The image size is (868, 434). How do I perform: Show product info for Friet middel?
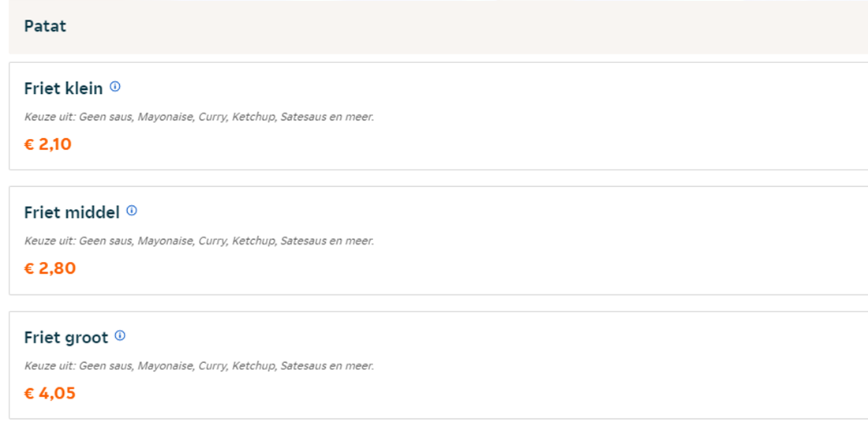click(132, 211)
